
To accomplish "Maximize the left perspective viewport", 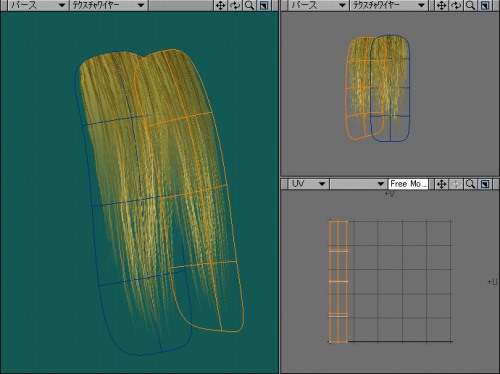I will pos(264,5).
